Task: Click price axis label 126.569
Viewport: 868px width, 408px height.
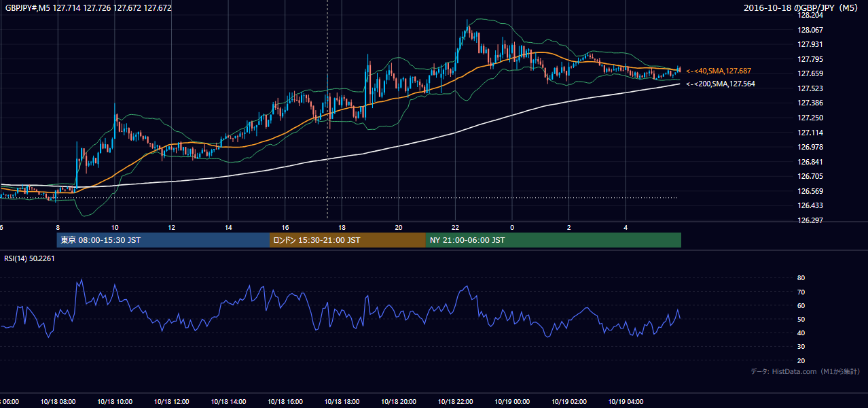Action: pos(810,191)
